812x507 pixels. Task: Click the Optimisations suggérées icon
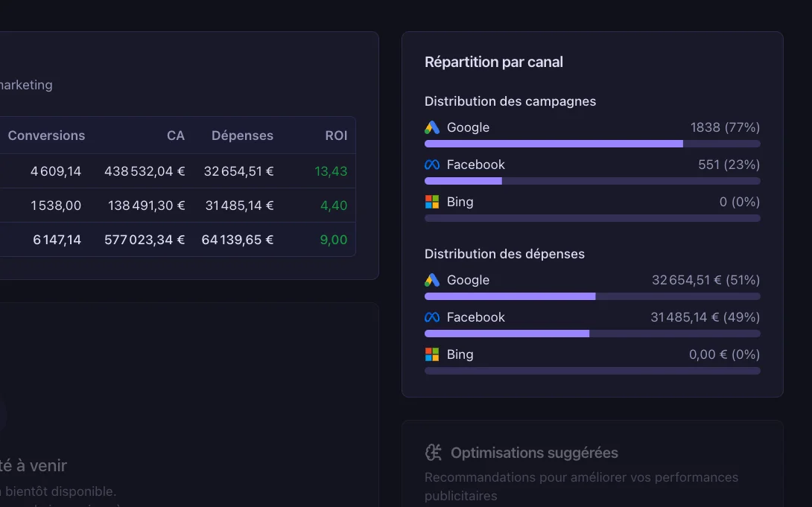coord(434,453)
